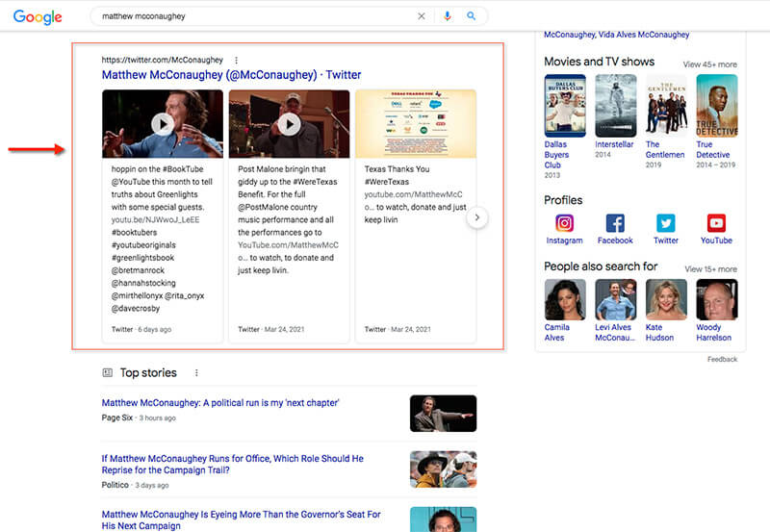Open Governor's Seat next campaign story
Viewport: 770px width, 532px height.
(242, 519)
